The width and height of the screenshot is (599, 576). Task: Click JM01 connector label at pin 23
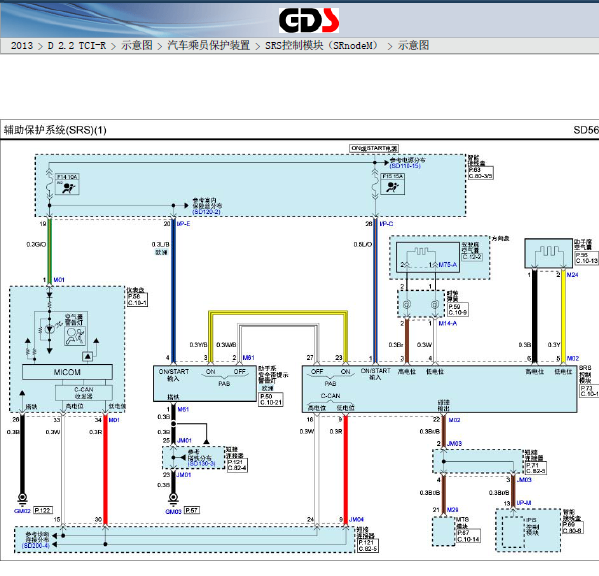pos(183,475)
